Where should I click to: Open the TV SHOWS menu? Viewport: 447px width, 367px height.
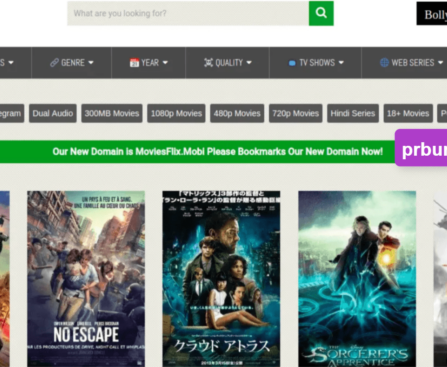(x=316, y=63)
